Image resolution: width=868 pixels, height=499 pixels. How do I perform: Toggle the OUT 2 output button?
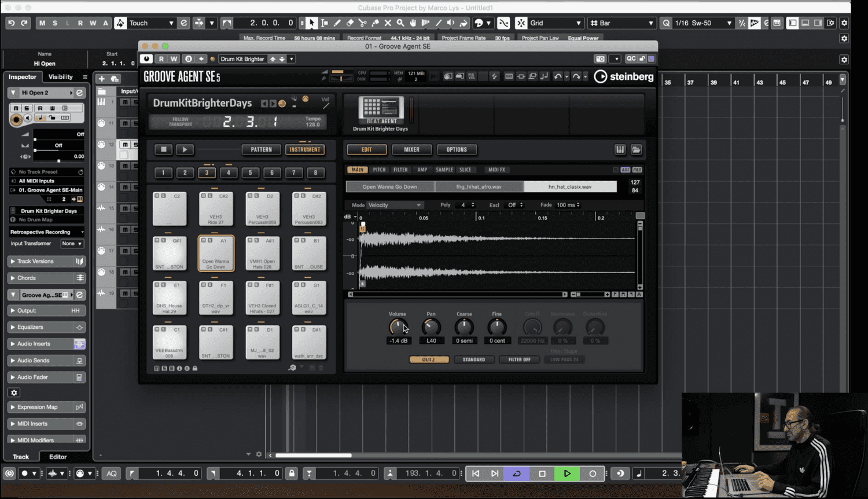[429, 359]
